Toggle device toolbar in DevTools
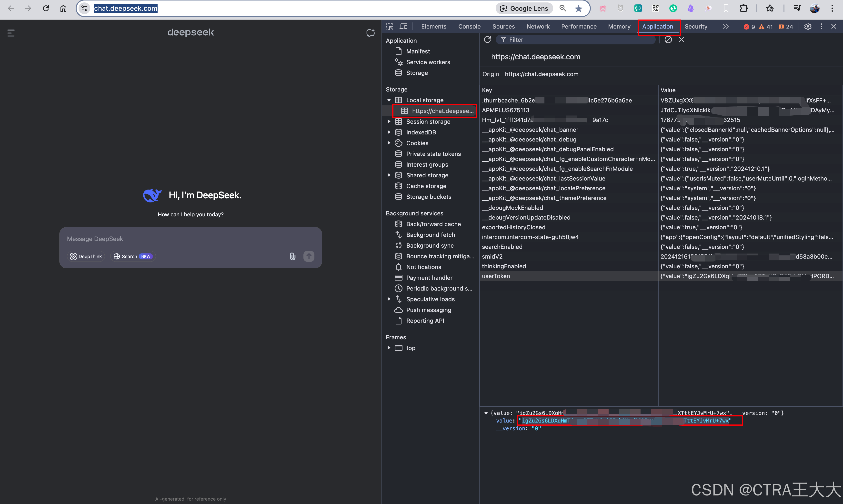The image size is (843, 504). click(404, 27)
